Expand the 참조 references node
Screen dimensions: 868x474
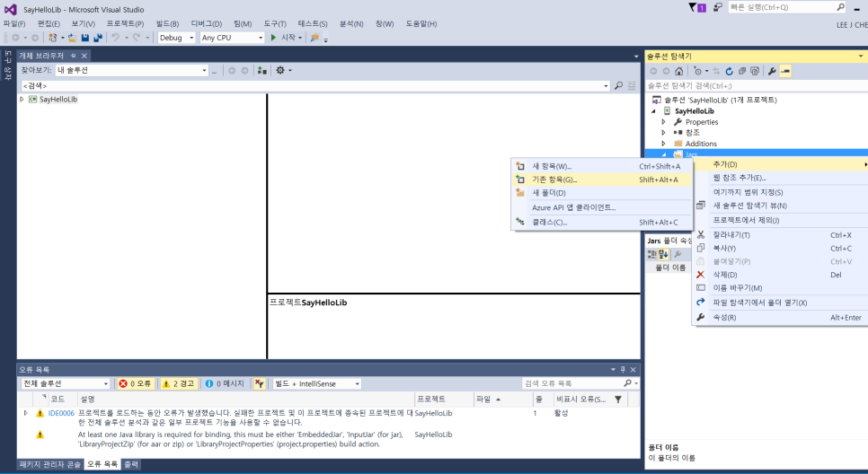pos(664,133)
